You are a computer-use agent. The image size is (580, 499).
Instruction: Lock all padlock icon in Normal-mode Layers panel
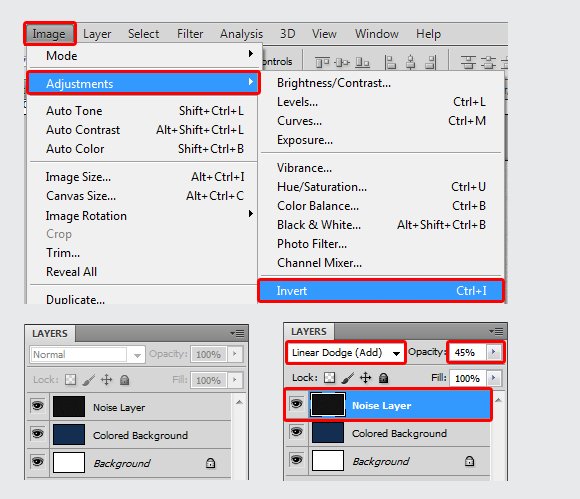coord(125,380)
